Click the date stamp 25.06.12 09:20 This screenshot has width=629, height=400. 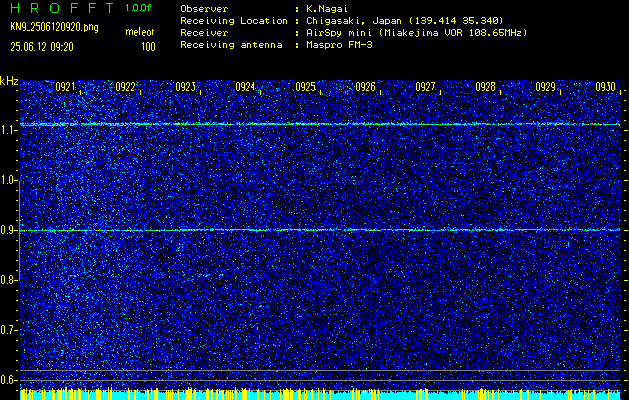(x=42, y=47)
